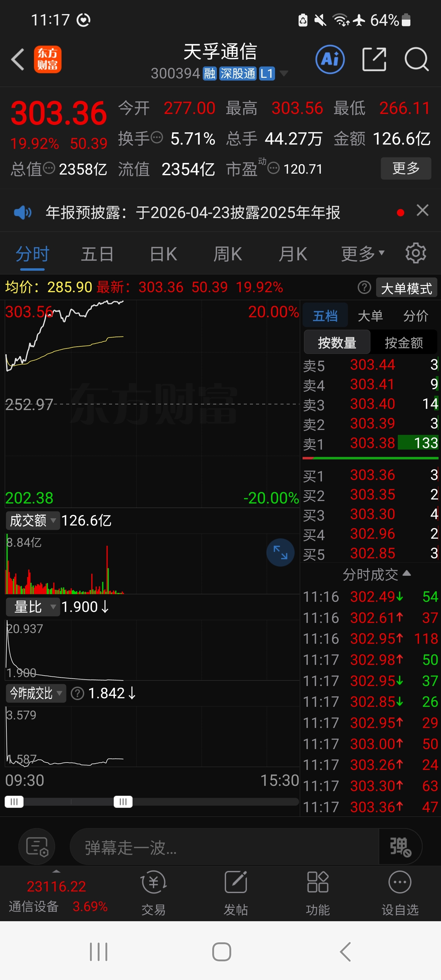Tap the left time range slider handle
This screenshot has width=441, height=980.
(x=14, y=801)
